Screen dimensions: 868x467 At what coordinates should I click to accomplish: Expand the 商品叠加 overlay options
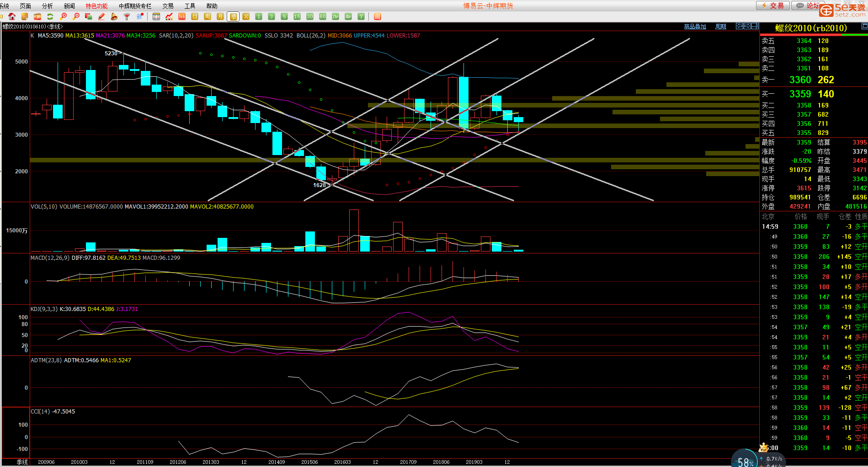(695, 27)
